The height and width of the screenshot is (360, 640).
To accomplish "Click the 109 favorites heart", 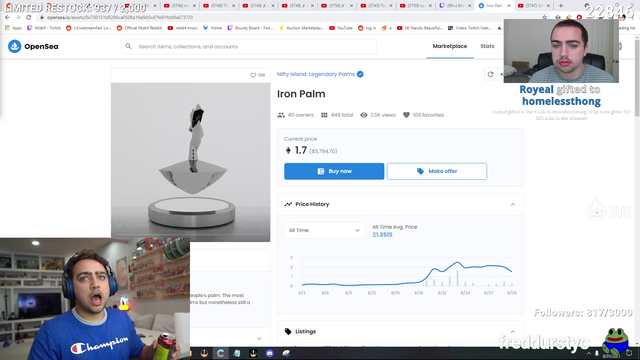I will [x=406, y=115].
